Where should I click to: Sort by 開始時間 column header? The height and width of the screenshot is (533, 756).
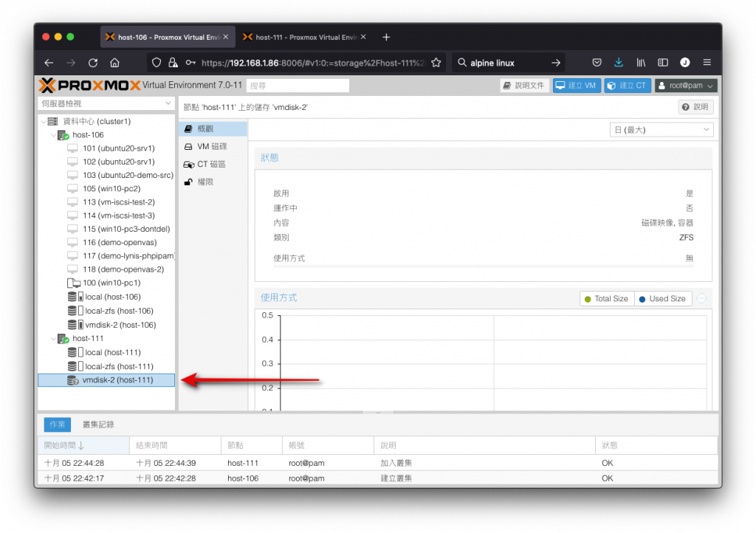point(83,446)
